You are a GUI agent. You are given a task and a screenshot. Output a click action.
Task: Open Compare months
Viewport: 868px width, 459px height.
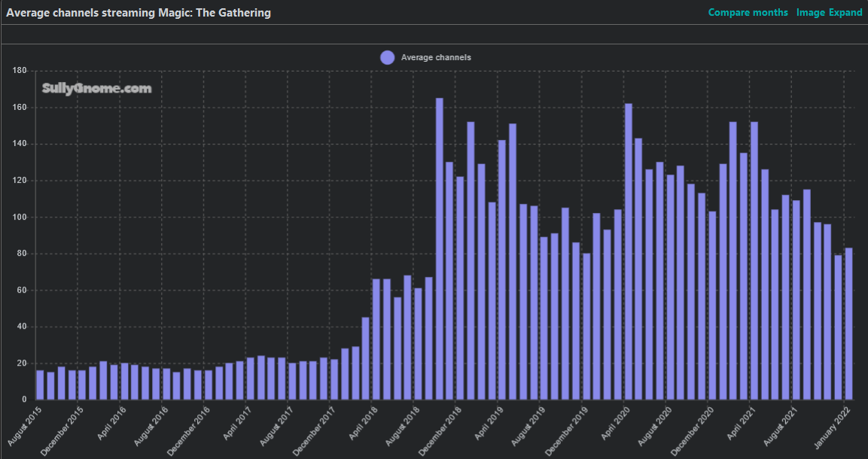click(748, 12)
